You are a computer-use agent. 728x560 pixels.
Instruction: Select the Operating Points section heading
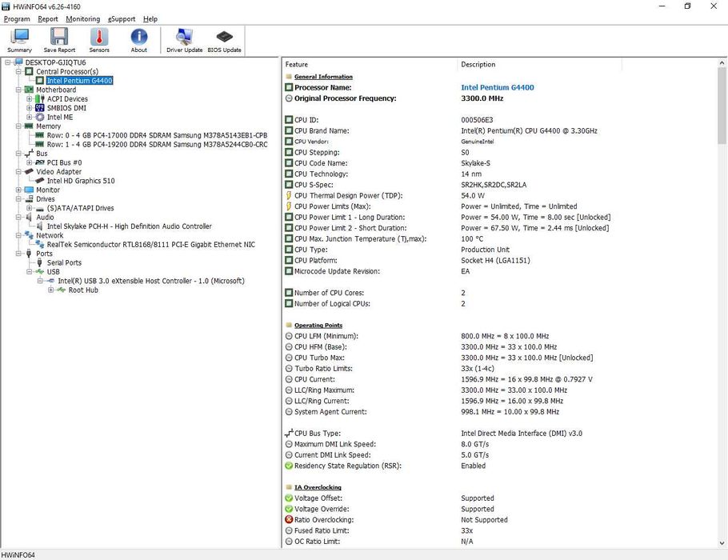[x=318, y=325]
